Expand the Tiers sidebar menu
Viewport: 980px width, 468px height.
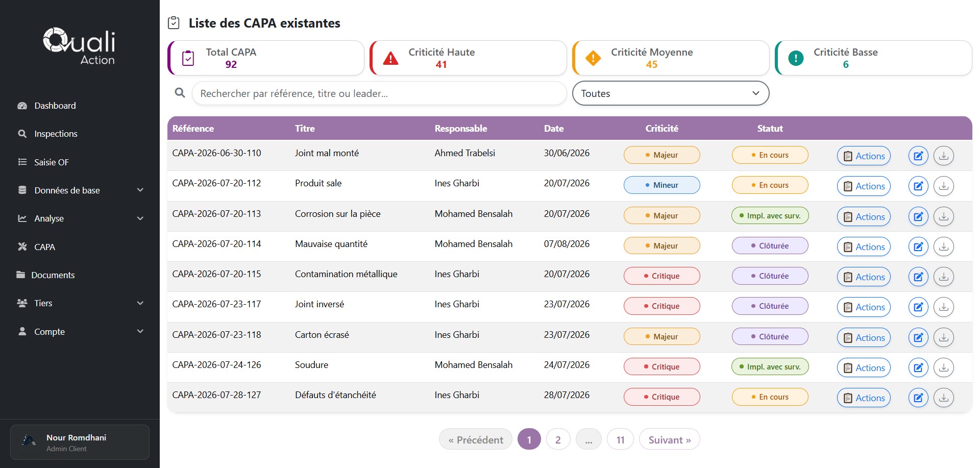(x=81, y=303)
